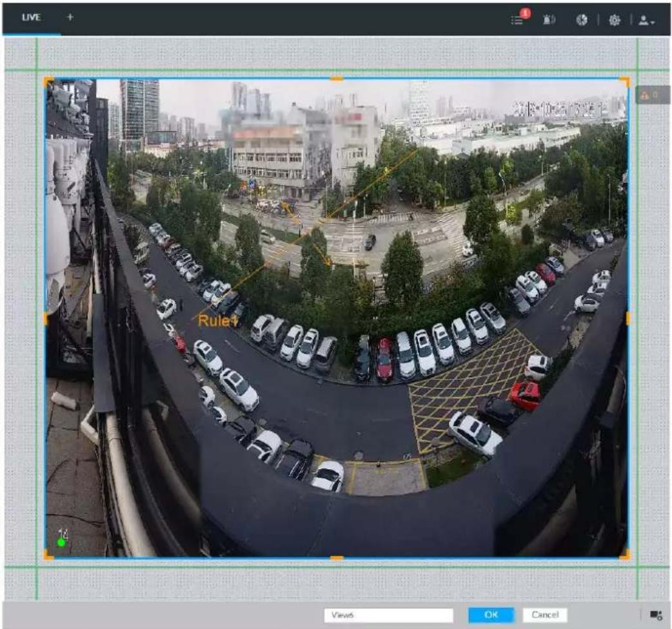The image size is (672, 629).
Task: Switch to the LIVE tab
Action: (31, 17)
